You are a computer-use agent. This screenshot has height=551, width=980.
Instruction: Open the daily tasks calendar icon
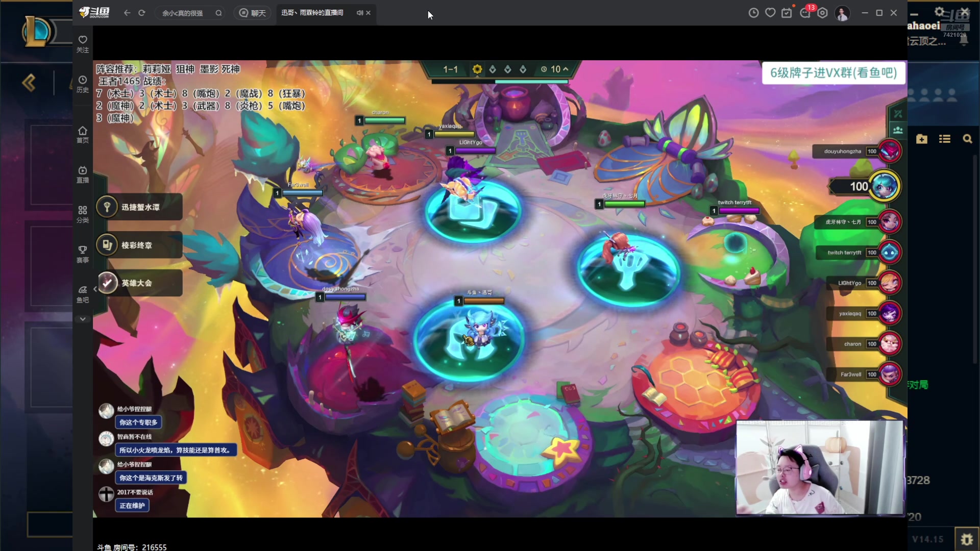point(787,13)
